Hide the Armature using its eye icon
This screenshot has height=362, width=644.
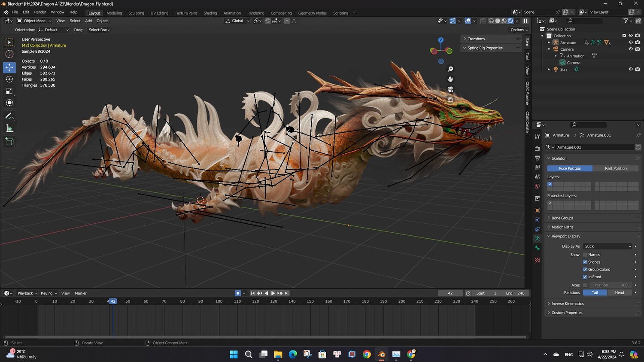pos(631,43)
